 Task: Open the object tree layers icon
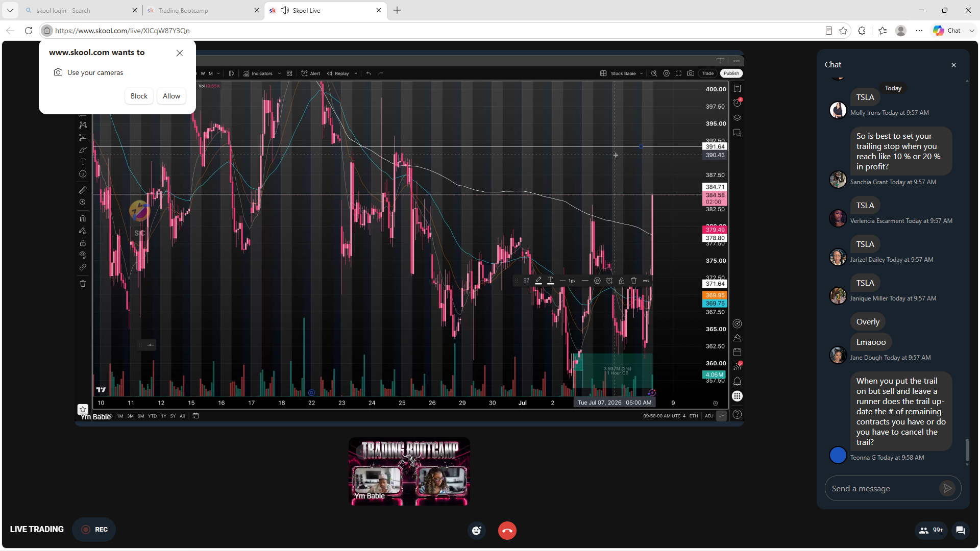737,118
